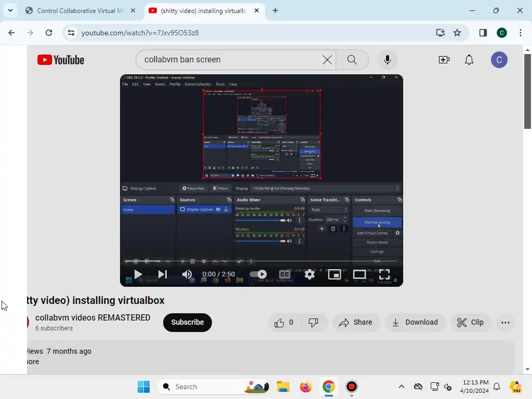
Task: Open the recording app in taskbar
Action: [352, 387]
